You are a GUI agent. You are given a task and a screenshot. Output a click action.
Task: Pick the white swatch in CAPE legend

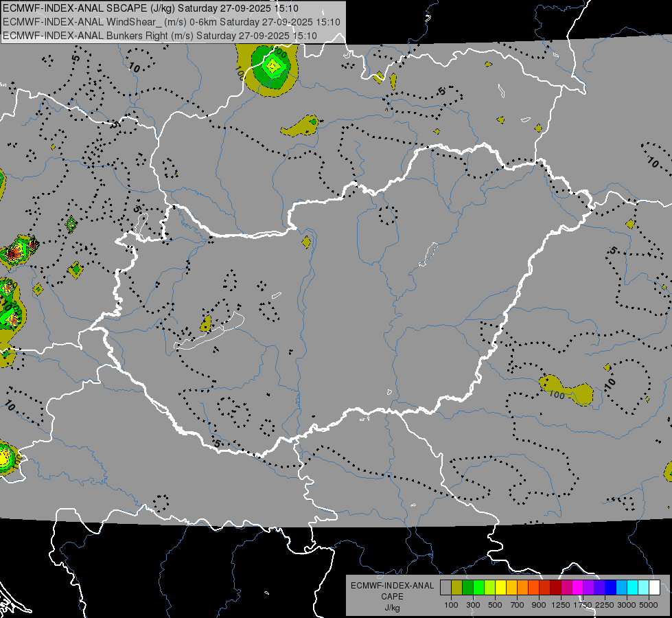point(655,587)
